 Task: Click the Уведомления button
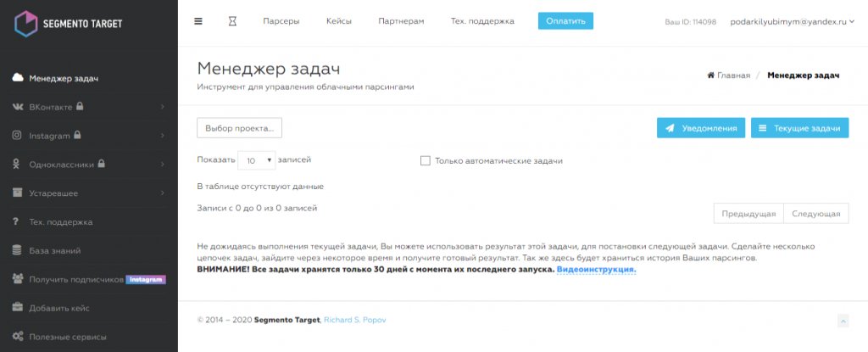click(701, 127)
